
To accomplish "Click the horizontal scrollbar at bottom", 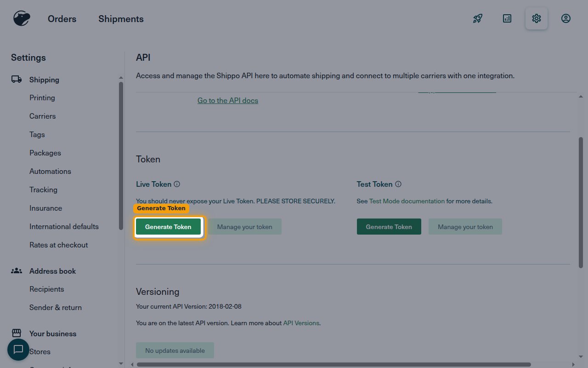I will point(334,364).
